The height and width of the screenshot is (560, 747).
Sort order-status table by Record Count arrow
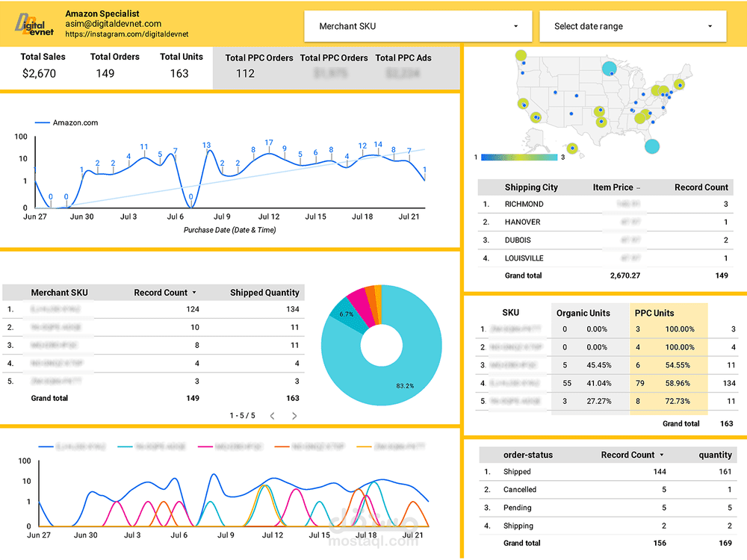[662, 455]
